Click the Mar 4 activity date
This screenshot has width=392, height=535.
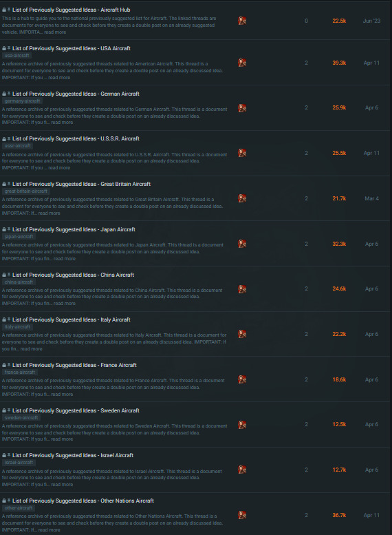coord(371,198)
